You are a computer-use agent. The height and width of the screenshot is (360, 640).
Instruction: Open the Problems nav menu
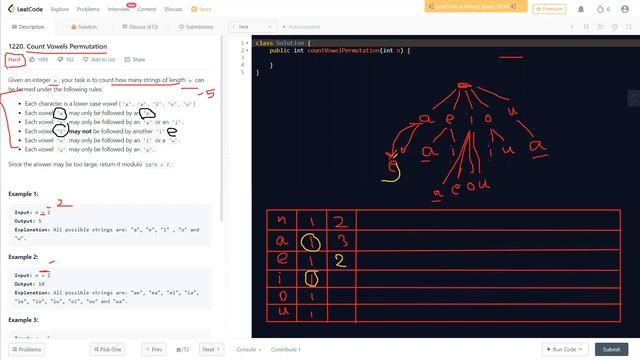click(88, 9)
